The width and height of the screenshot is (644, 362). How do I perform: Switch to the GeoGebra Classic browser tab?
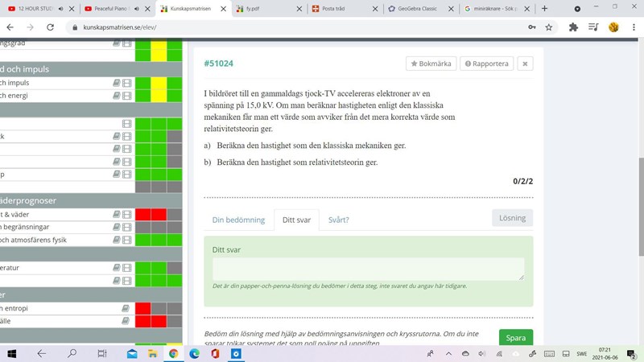(x=419, y=8)
